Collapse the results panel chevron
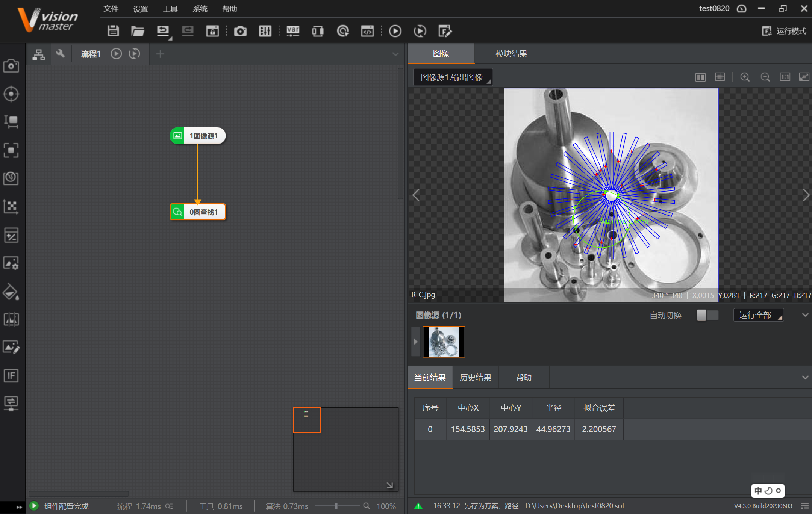The height and width of the screenshot is (514, 812). (805, 377)
